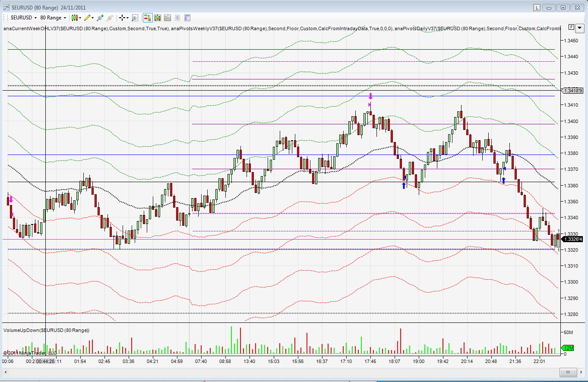
Task: Click the candlestick chart style icon
Action: point(75,18)
